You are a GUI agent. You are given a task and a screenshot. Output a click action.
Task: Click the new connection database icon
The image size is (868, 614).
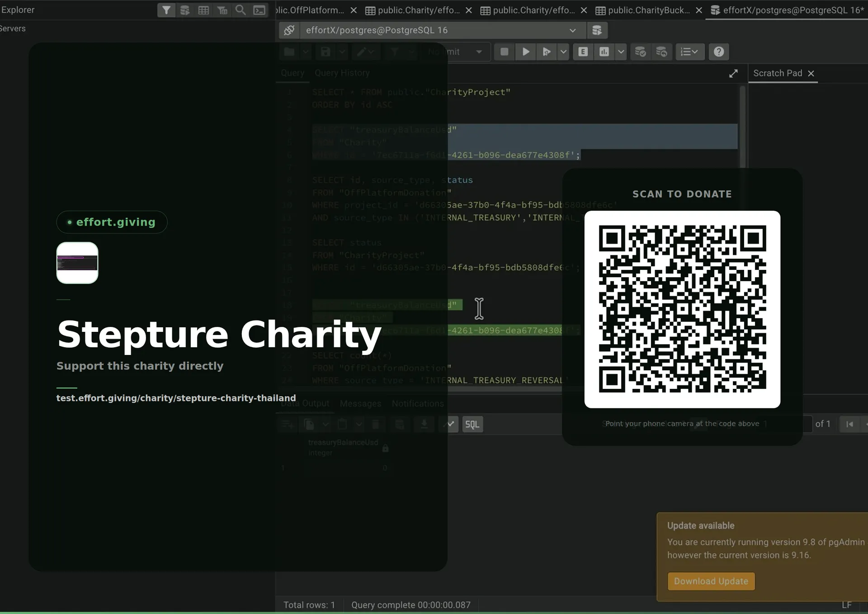click(597, 30)
